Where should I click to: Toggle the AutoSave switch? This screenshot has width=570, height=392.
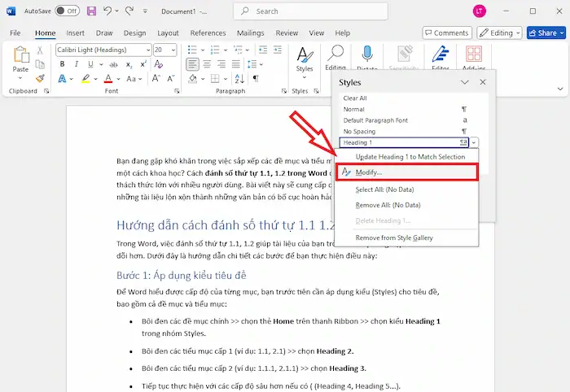click(67, 11)
